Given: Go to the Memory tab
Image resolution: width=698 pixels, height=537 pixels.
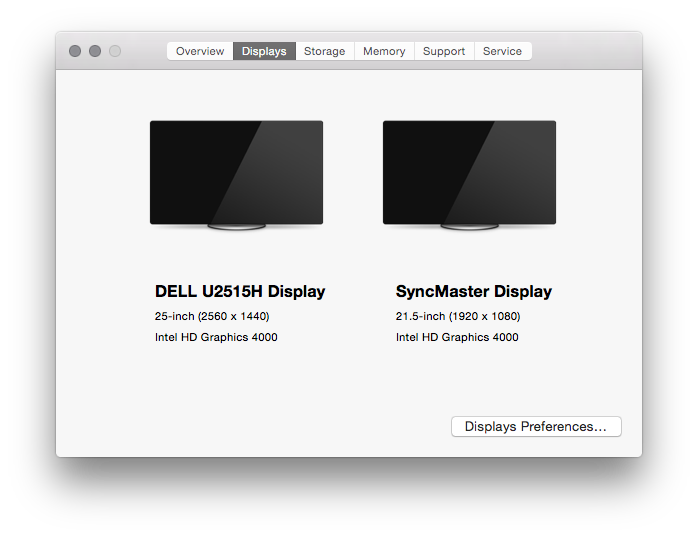Looking at the screenshot, I should (384, 51).
